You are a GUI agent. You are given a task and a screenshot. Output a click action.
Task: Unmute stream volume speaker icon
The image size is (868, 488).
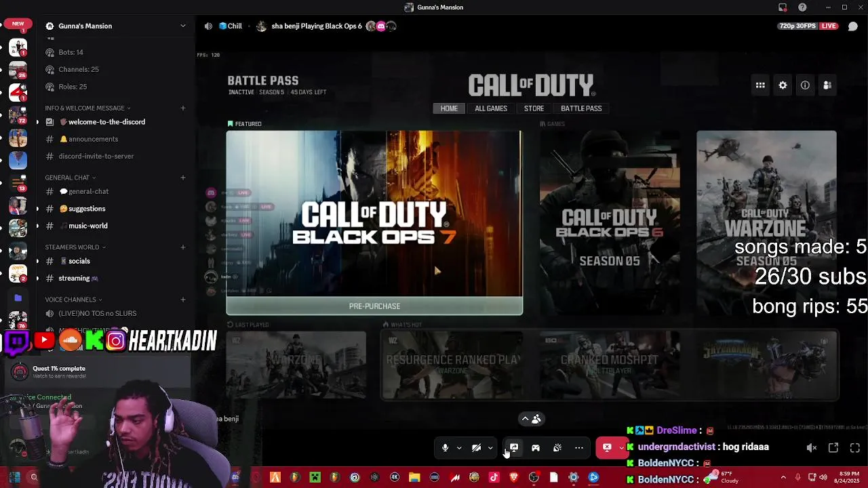pos(812,447)
